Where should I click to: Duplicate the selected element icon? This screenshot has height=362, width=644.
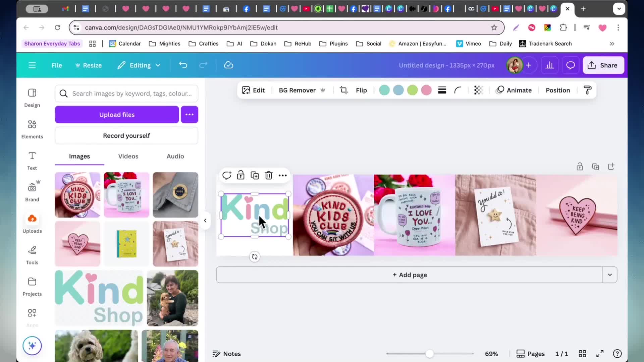255,175
